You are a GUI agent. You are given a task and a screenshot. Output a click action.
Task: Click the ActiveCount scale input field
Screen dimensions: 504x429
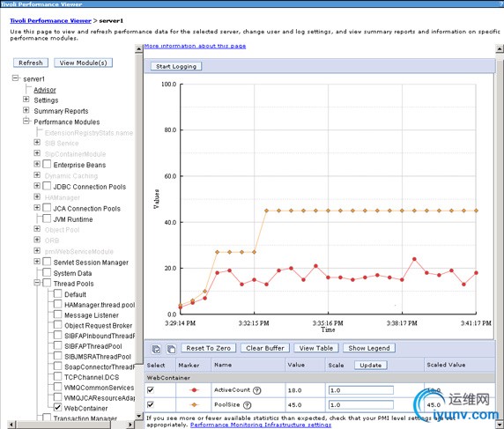[x=361, y=390]
